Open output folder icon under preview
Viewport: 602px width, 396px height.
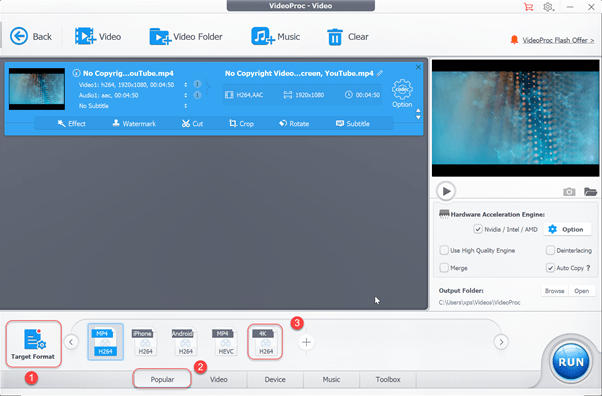[590, 191]
